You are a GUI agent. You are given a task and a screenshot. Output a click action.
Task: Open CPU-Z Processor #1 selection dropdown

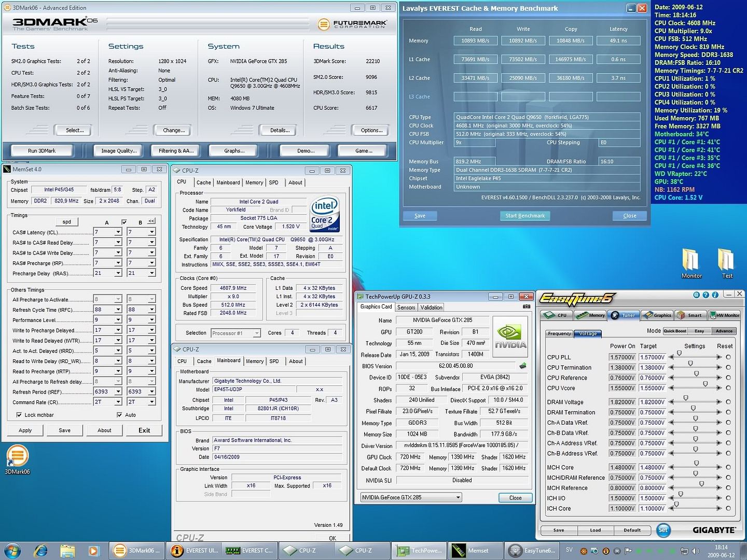pyautogui.click(x=256, y=333)
